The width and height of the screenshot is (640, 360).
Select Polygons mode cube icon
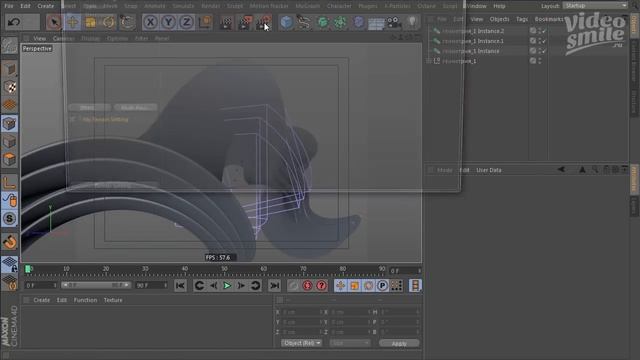coord(9,159)
